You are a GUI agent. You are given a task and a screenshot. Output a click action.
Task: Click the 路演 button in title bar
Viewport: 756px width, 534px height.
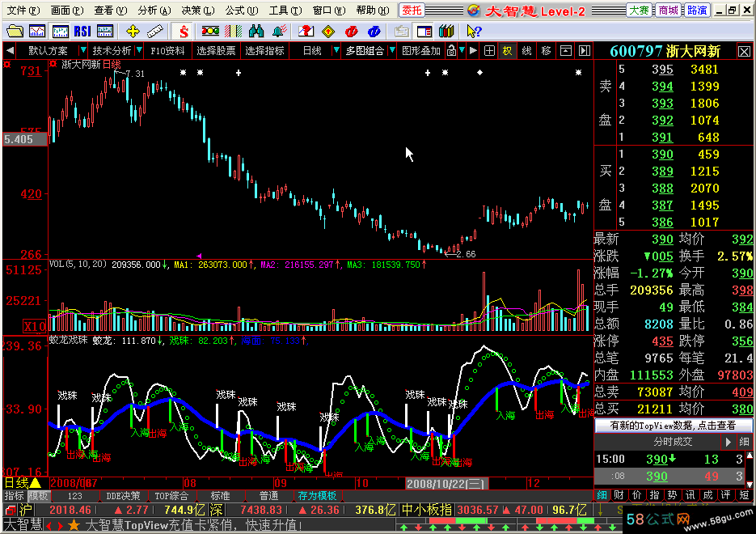pyautogui.click(x=697, y=11)
